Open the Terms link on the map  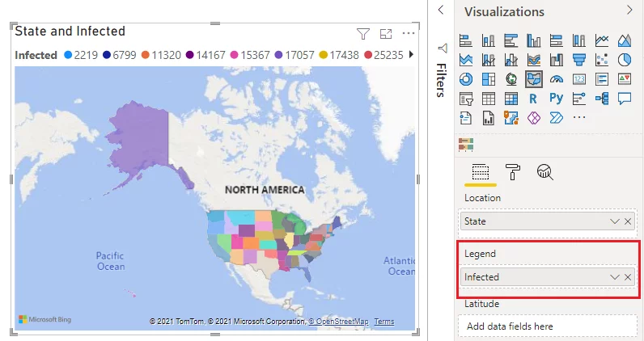[x=384, y=322]
